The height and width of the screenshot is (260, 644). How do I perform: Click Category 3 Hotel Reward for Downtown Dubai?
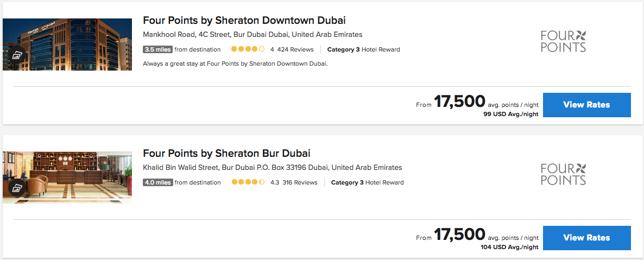[x=363, y=49]
